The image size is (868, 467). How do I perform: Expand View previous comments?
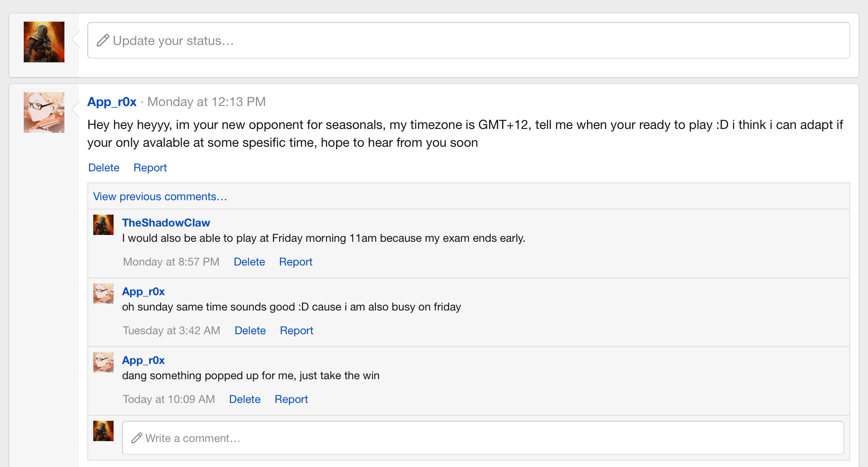pyautogui.click(x=160, y=196)
